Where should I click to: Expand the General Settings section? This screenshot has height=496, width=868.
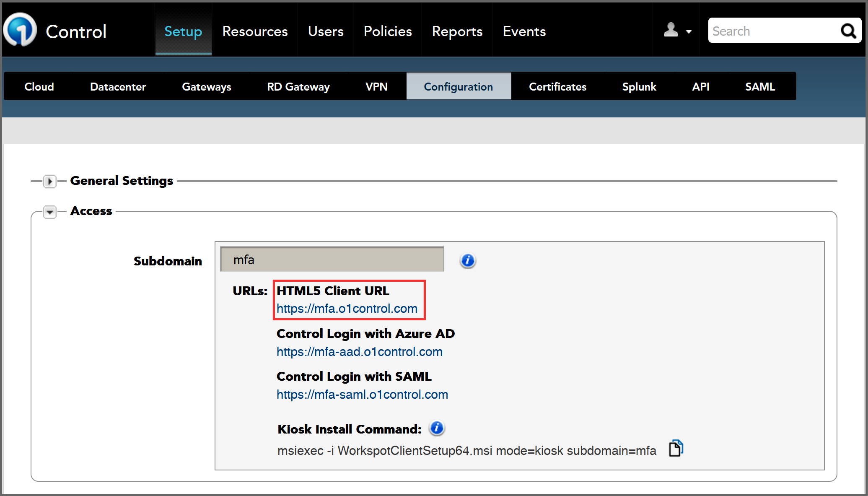click(50, 182)
